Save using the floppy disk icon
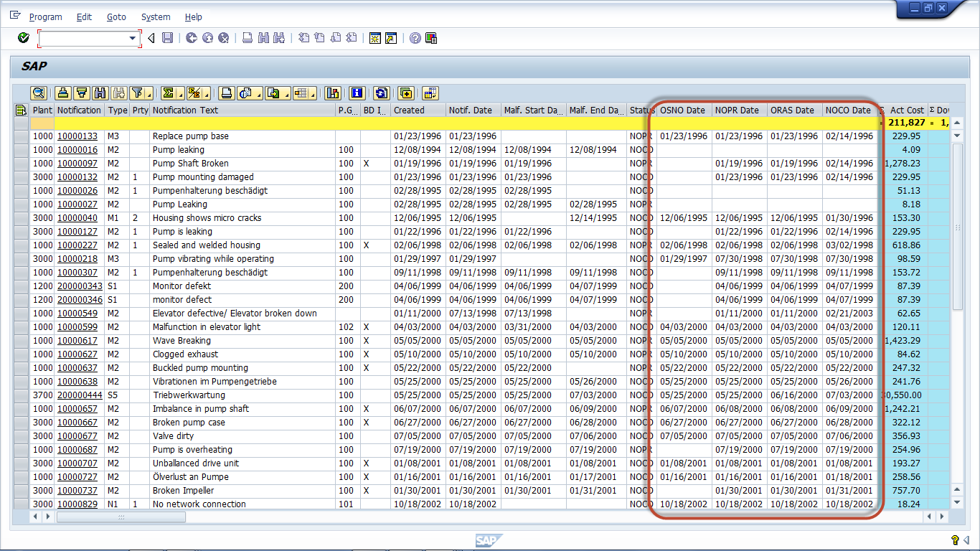This screenshot has height=551, width=980. pyautogui.click(x=167, y=38)
